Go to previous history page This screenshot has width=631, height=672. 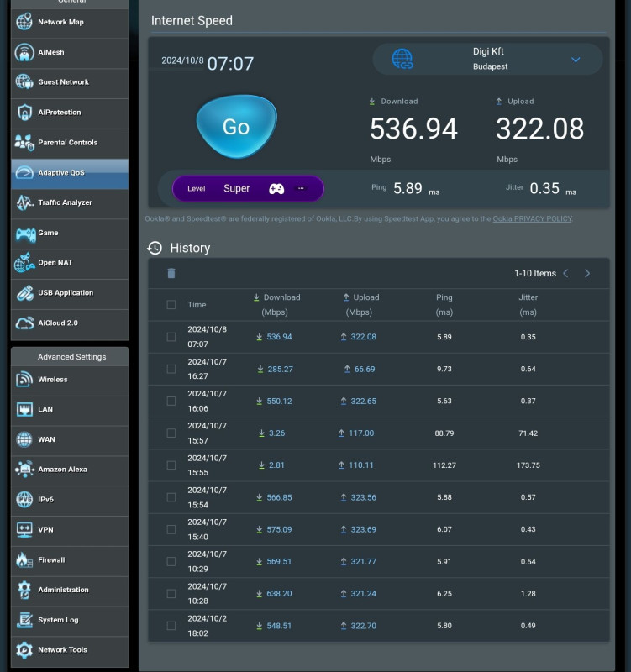(565, 274)
